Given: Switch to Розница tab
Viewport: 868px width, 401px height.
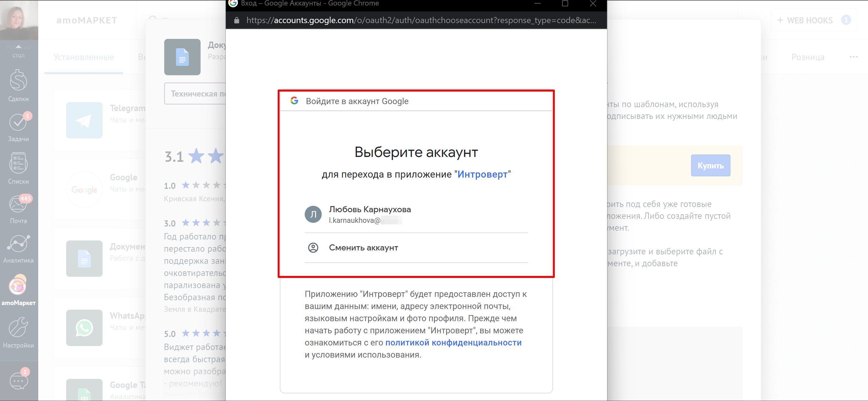Looking at the screenshot, I should point(808,57).
